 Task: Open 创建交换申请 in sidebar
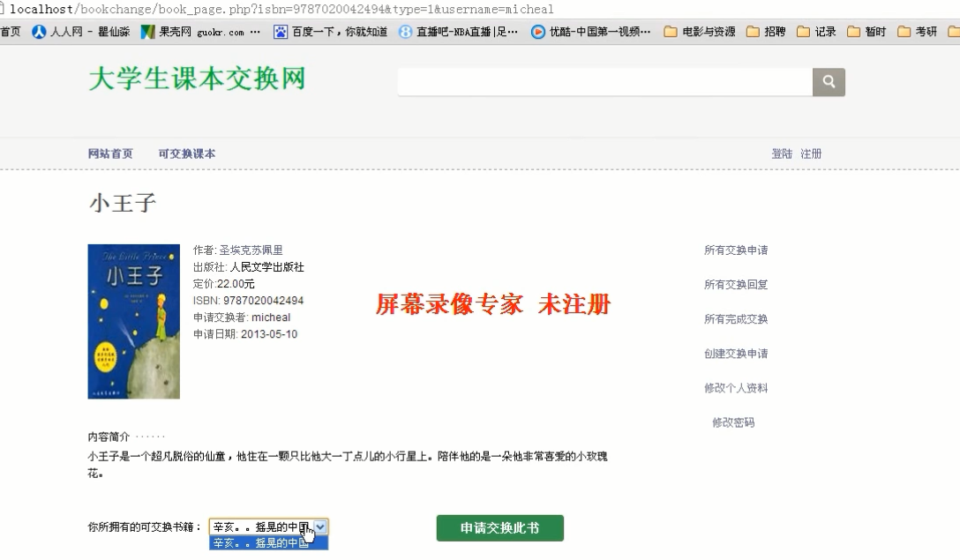point(736,353)
